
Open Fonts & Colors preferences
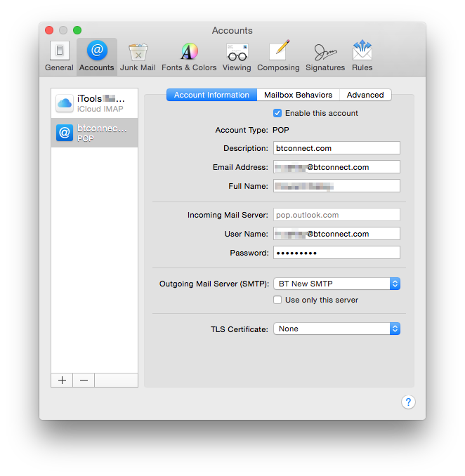[189, 56]
